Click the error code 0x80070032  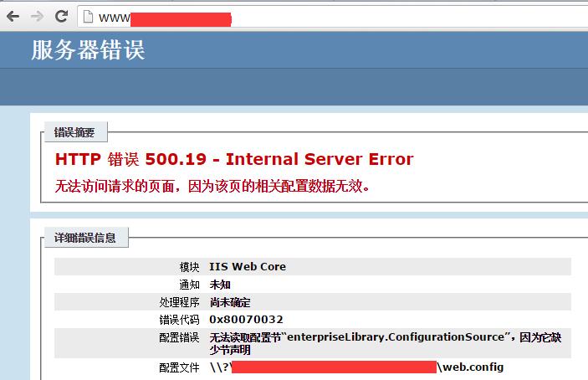pos(246,320)
